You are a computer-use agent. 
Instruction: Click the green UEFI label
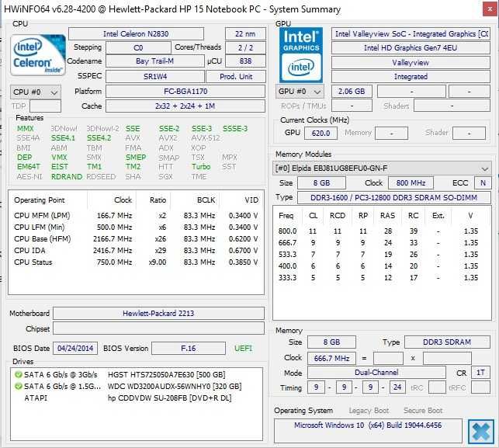click(244, 348)
